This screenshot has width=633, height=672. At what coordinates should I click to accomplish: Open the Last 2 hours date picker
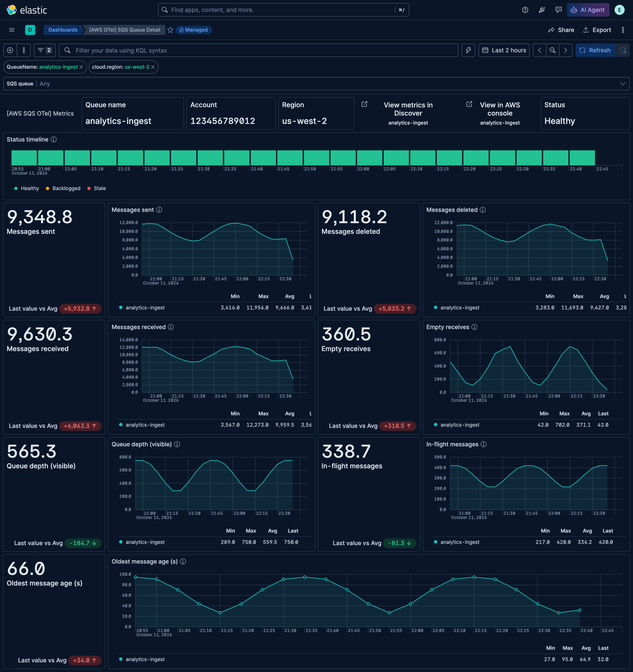click(504, 50)
